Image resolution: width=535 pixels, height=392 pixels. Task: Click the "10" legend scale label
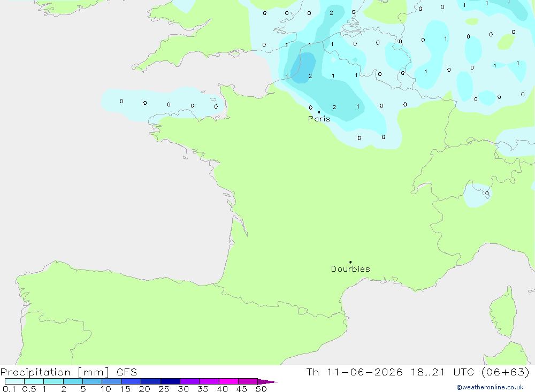tap(106, 389)
